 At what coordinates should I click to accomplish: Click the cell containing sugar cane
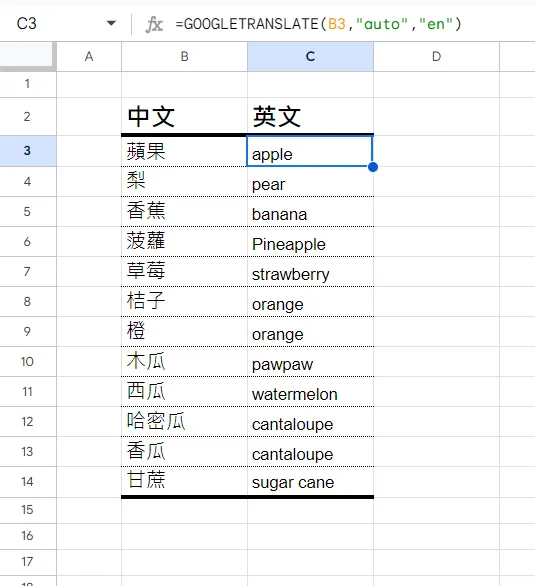coord(310,481)
